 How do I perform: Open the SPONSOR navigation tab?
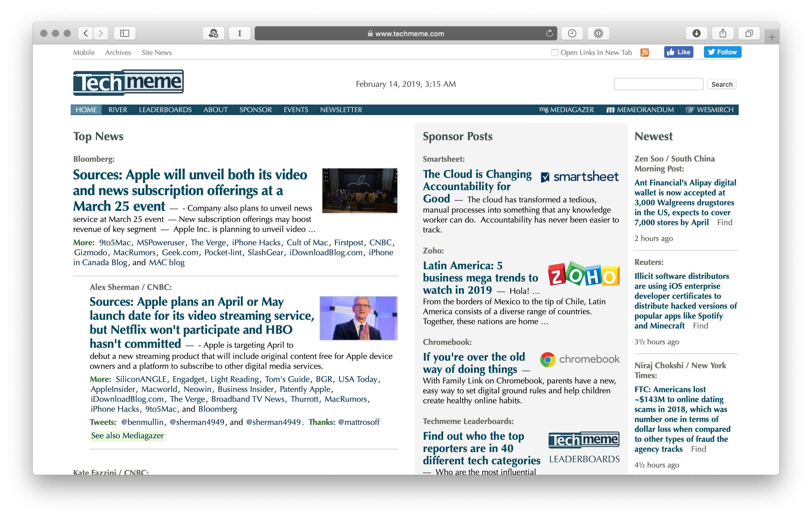(255, 109)
